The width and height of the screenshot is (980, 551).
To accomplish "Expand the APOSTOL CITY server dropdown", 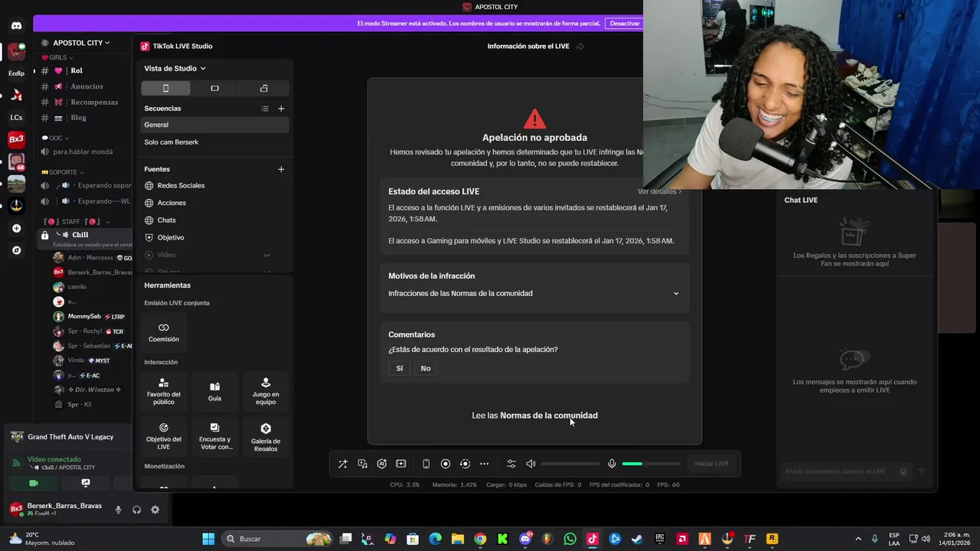I will click(82, 43).
